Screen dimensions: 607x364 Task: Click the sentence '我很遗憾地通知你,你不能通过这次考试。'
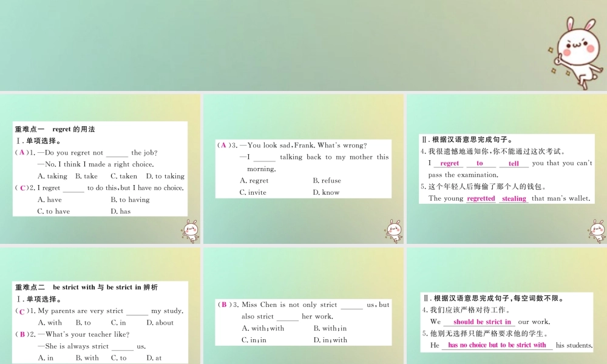point(497,151)
